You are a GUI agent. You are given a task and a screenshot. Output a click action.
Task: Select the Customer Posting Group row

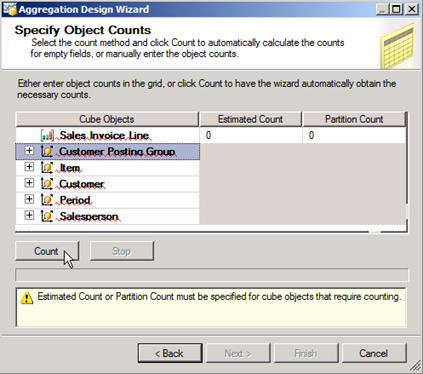click(108, 152)
